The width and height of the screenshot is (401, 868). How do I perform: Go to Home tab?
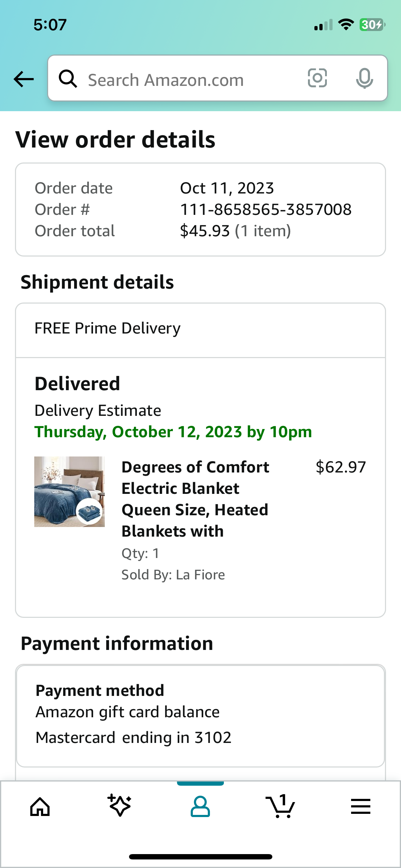point(40,806)
